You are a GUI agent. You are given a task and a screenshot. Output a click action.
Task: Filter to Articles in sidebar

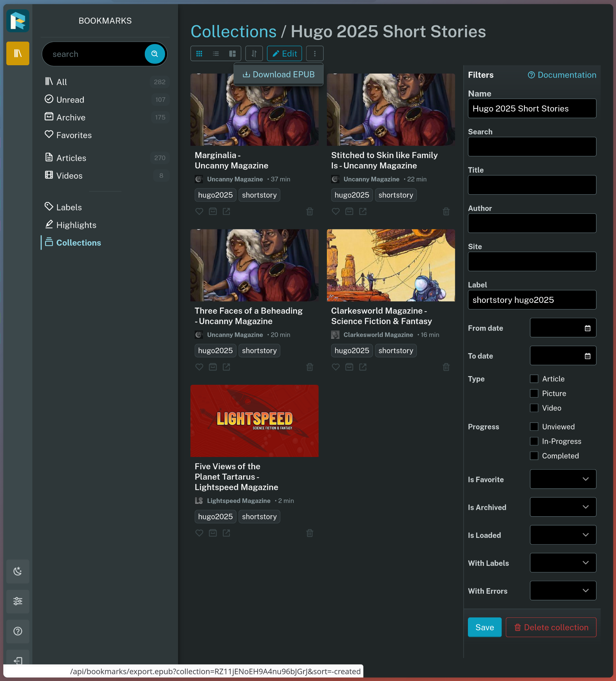tap(105, 158)
